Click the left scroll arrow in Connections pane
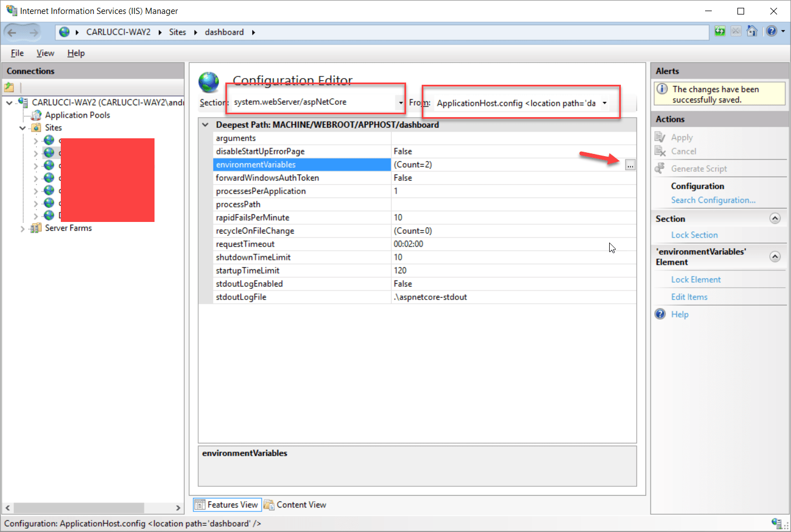The width and height of the screenshot is (791, 532). tap(7, 507)
